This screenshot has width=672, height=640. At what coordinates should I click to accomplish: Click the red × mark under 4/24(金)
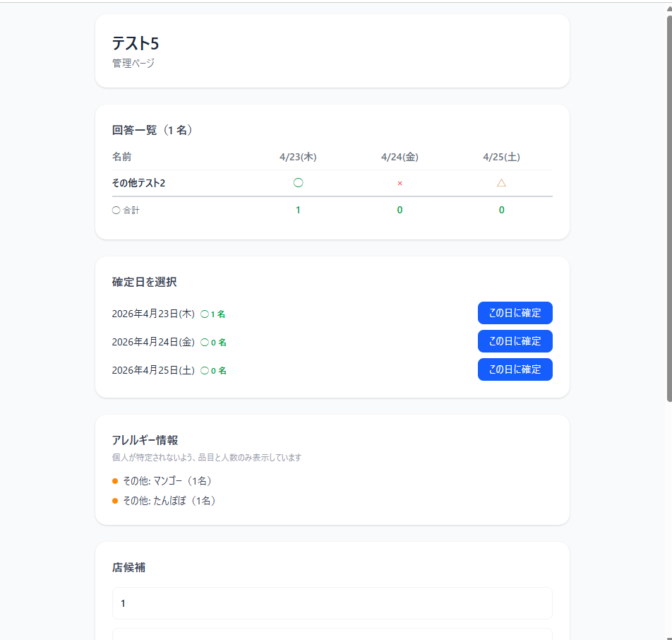(x=400, y=183)
